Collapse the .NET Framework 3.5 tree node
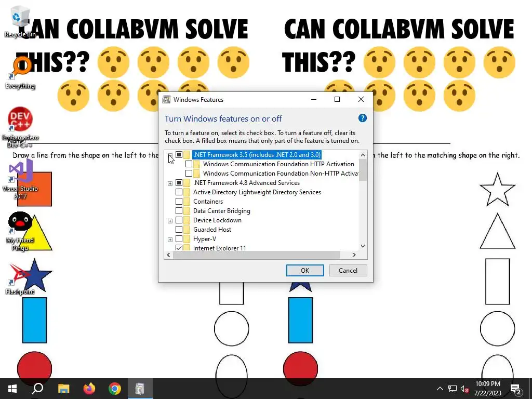Screen dimensions: 532x399 (x=170, y=155)
